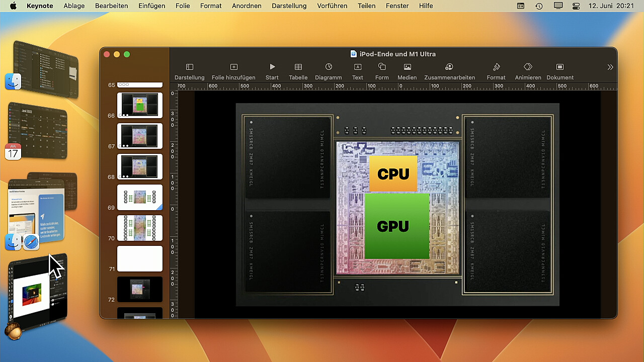The image size is (644, 362).
Task: Open the Teilen menu
Action: click(367, 6)
